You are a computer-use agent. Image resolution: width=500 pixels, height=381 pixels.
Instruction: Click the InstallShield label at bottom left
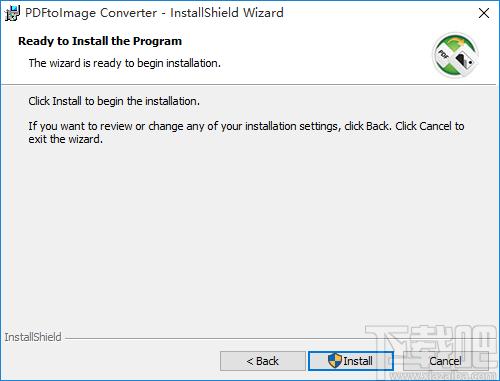click(33, 337)
